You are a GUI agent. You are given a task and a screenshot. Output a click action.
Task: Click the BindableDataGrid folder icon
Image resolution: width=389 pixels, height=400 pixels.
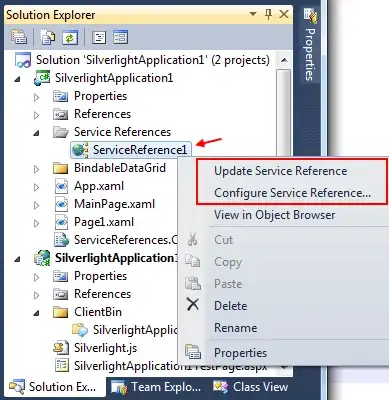(61, 168)
